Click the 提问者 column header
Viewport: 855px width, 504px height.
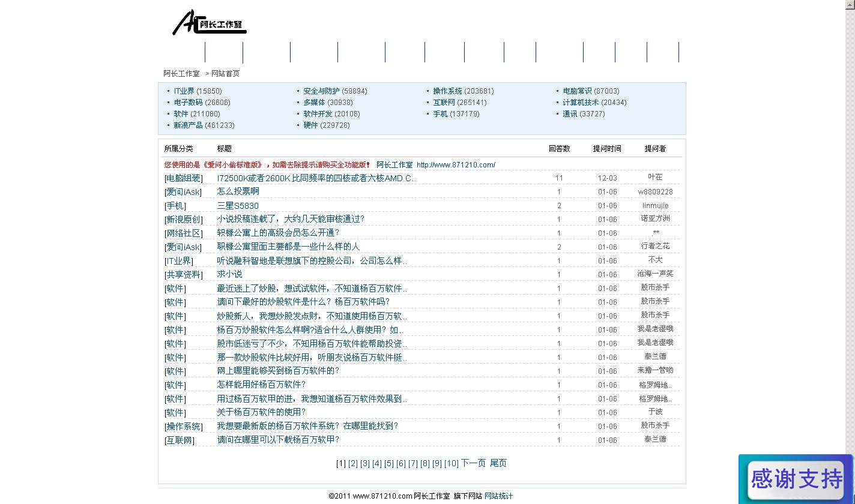pos(655,149)
